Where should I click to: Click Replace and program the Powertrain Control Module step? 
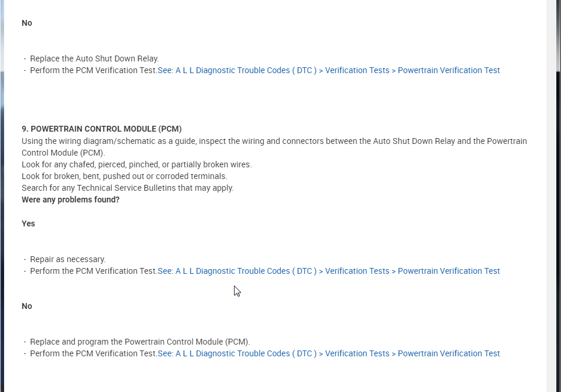pyautogui.click(x=140, y=342)
